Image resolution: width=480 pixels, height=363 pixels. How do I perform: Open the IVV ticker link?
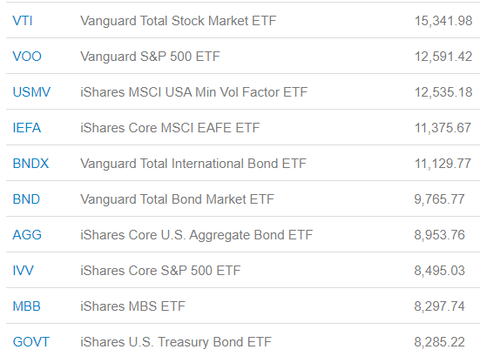click(23, 270)
